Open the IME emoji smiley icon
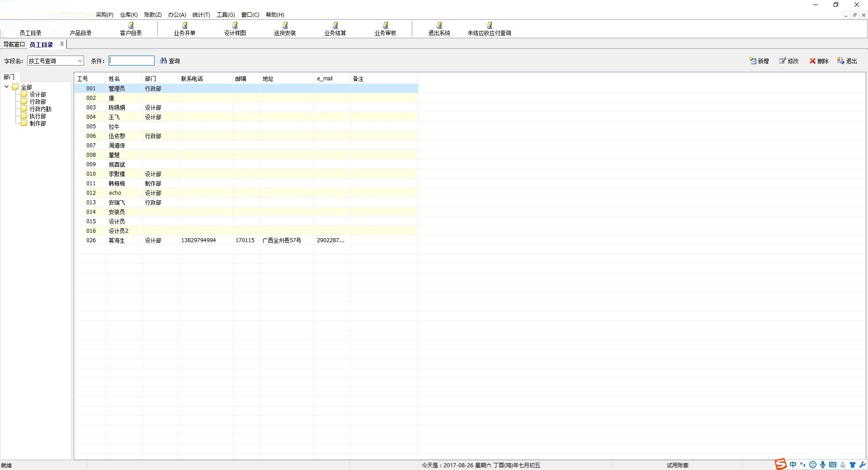This screenshot has width=868, height=470. pyautogui.click(x=813, y=465)
